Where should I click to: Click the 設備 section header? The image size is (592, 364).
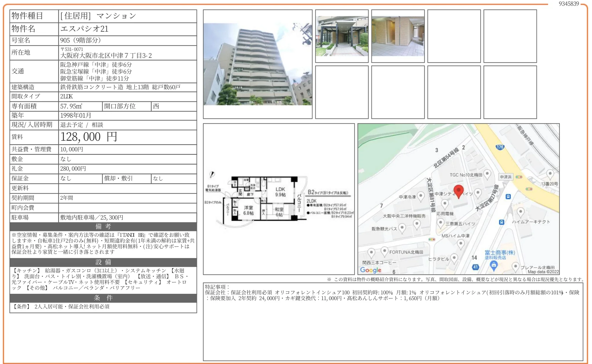(x=103, y=262)
